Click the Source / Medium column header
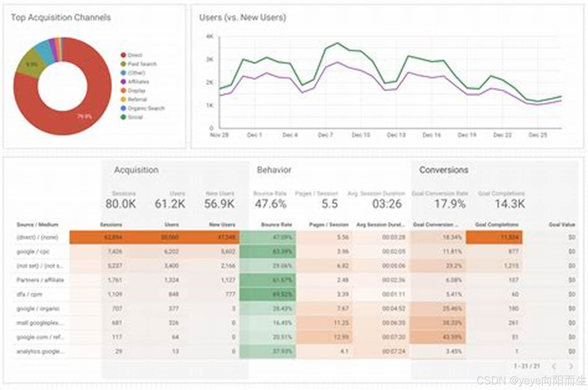This screenshot has height=390, width=588. coord(37,225)
